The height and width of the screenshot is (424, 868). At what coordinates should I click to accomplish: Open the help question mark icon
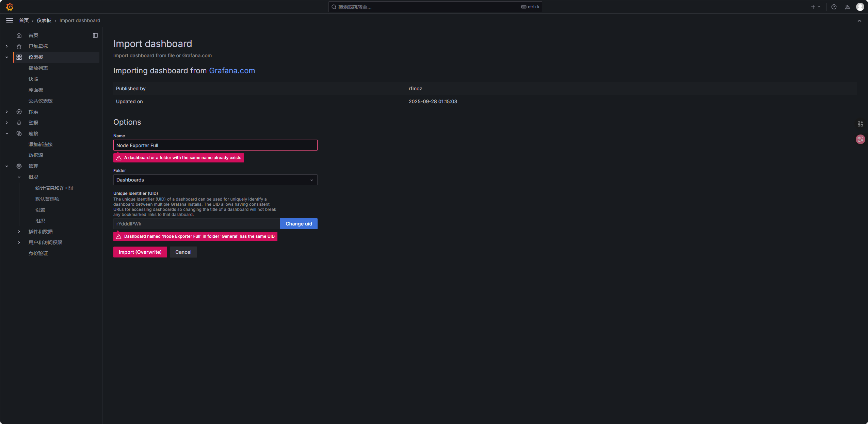point(834,7)
